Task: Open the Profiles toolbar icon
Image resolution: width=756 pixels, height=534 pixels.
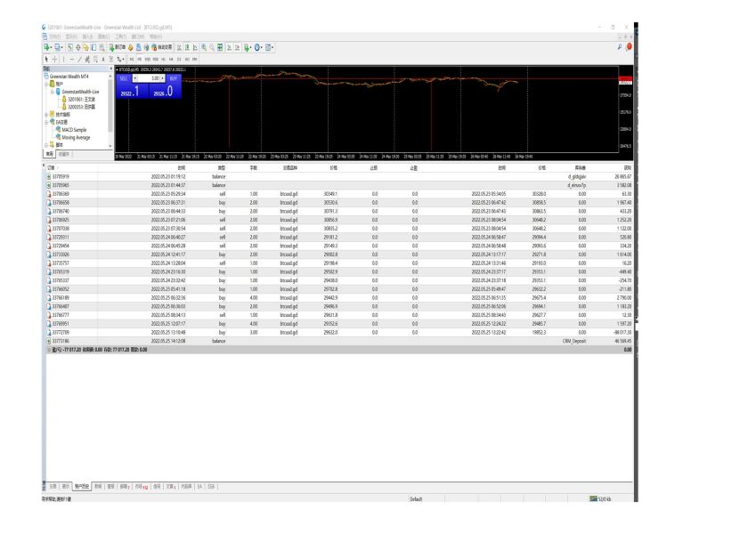Action: [57, 47]
